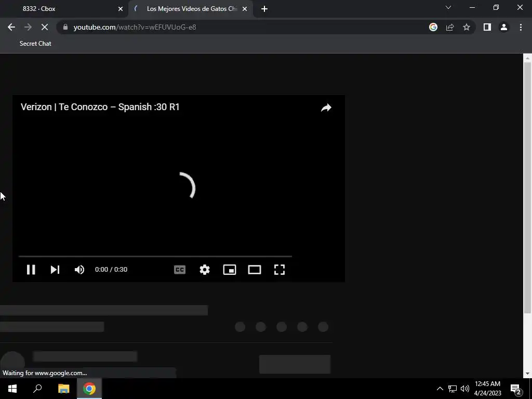Share this page from the address bar
This screenshot has height=399, width=532.
coord(450,27)
